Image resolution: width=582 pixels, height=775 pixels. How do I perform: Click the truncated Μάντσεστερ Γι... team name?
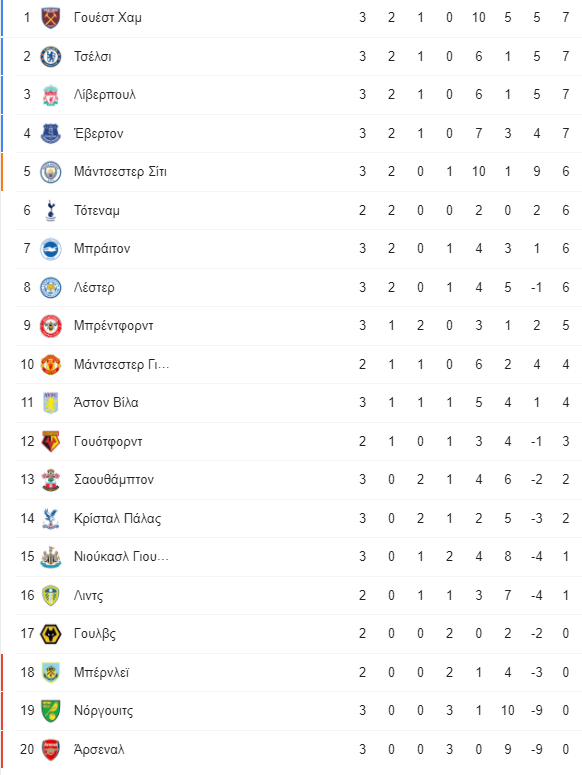tap(121, 365)
